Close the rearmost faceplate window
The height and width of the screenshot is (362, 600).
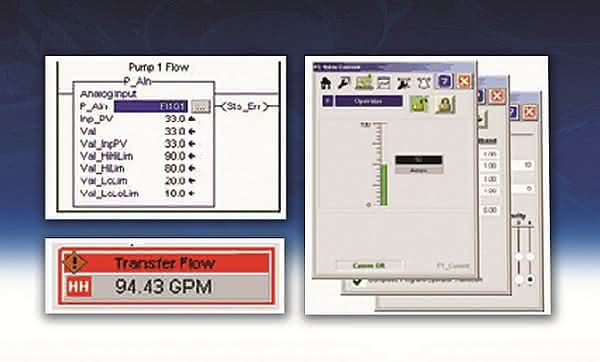(530, 112)
